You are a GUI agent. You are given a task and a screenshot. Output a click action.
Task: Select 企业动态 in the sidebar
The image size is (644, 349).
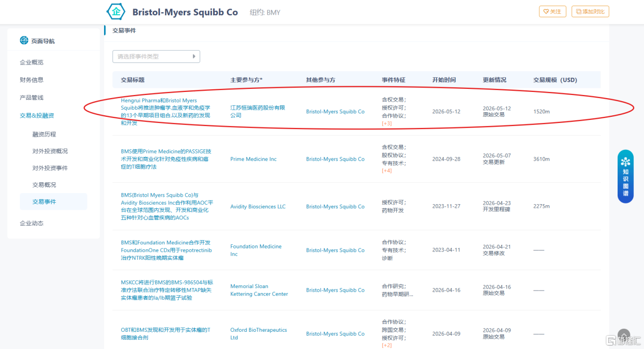pos(31,224)
